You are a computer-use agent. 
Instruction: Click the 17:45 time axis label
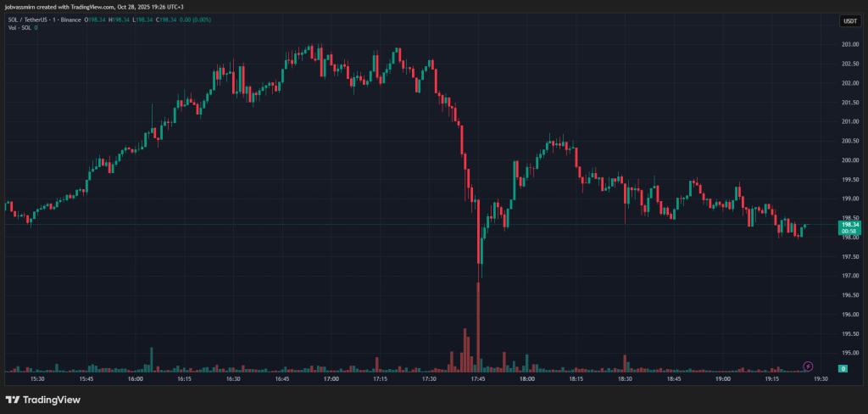coord(478,381)
